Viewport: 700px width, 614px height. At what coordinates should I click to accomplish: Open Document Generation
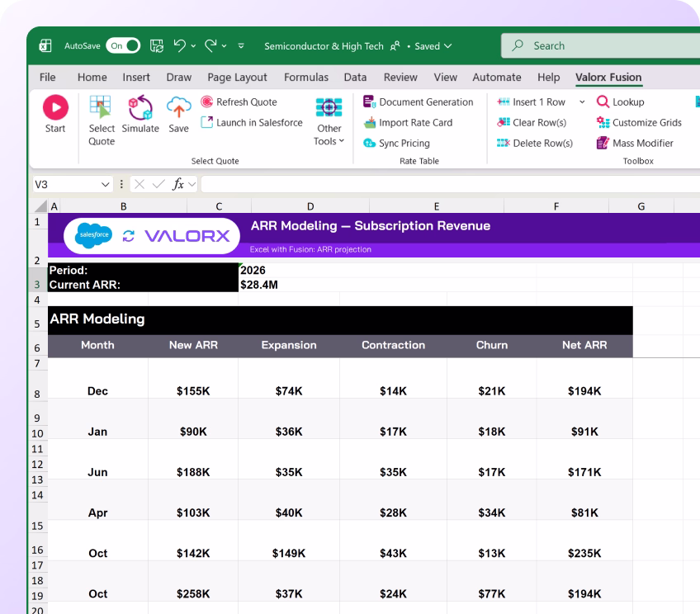[418, 102]
